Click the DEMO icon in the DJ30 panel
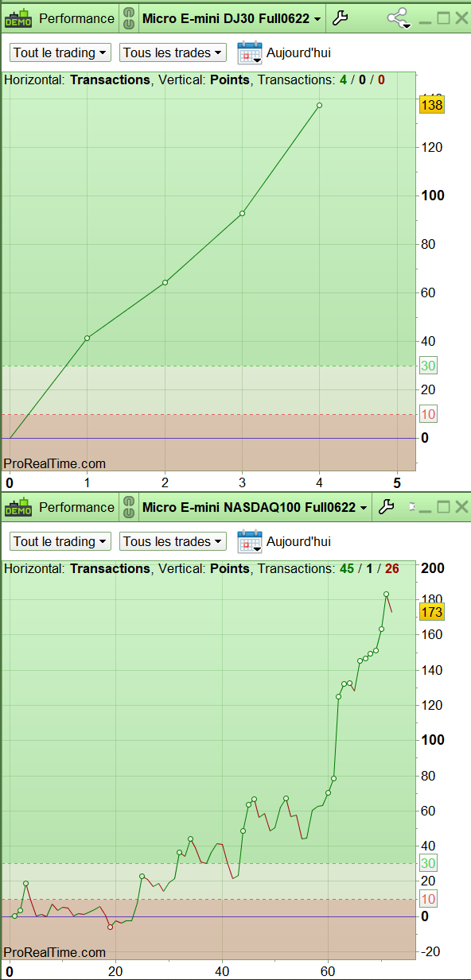The image size is (471, 980). coord(19,17)
